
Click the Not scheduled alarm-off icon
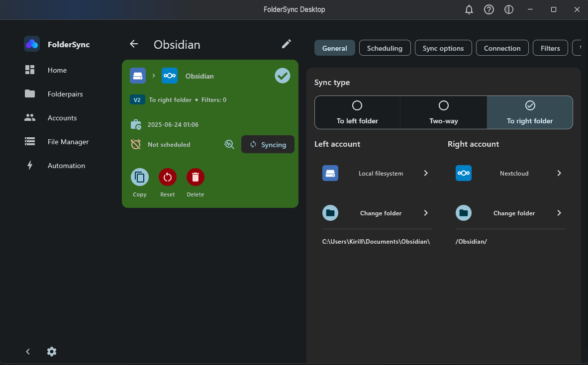point(136,144)
